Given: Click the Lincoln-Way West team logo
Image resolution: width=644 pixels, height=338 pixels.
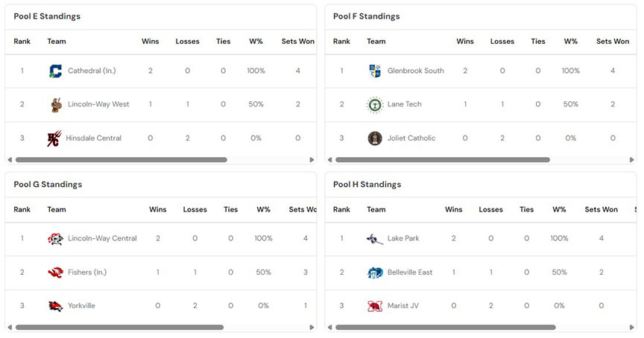Looking at the screenshot, I should tap(56, 104).
